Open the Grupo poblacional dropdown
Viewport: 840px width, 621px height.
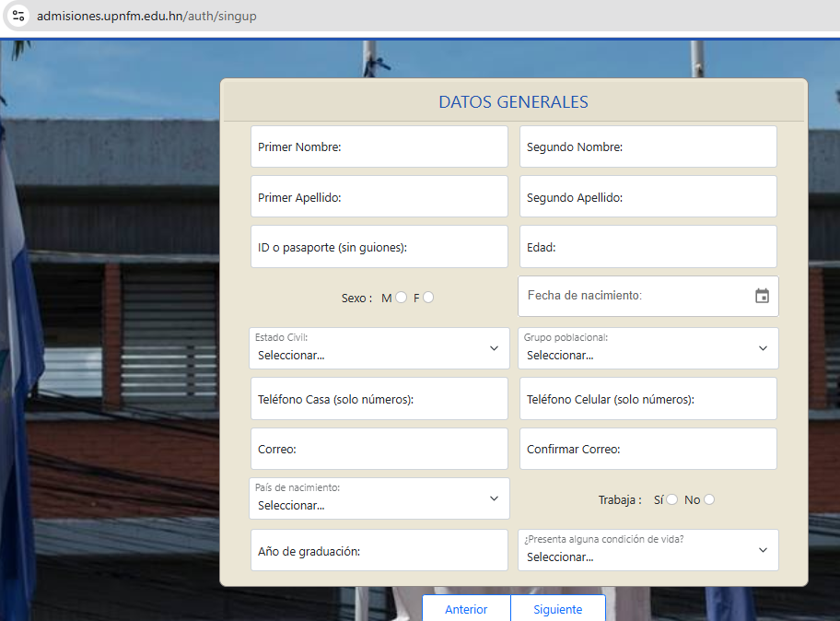coord(648,348)
